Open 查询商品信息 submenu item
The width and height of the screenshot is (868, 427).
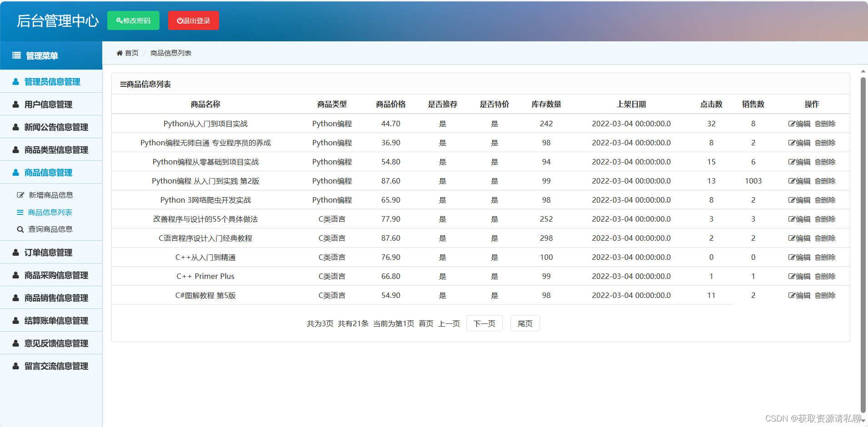[x=50, y=229]
